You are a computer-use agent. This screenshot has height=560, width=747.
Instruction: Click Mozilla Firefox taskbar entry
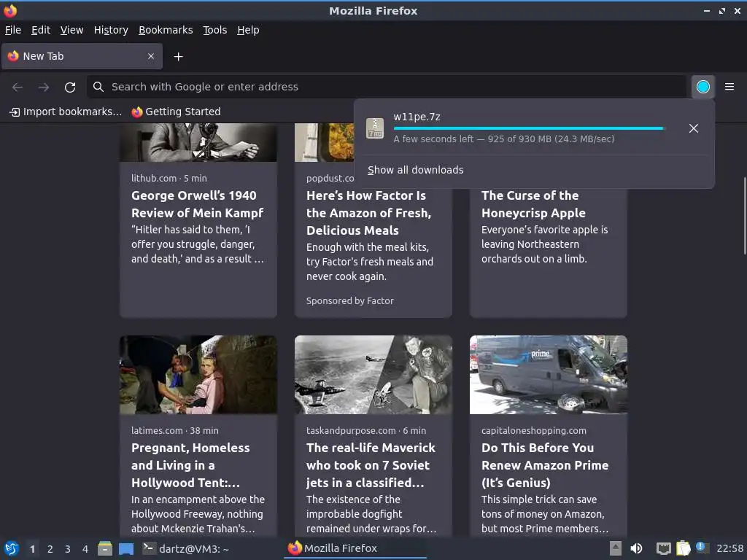[x=355, y=548]
